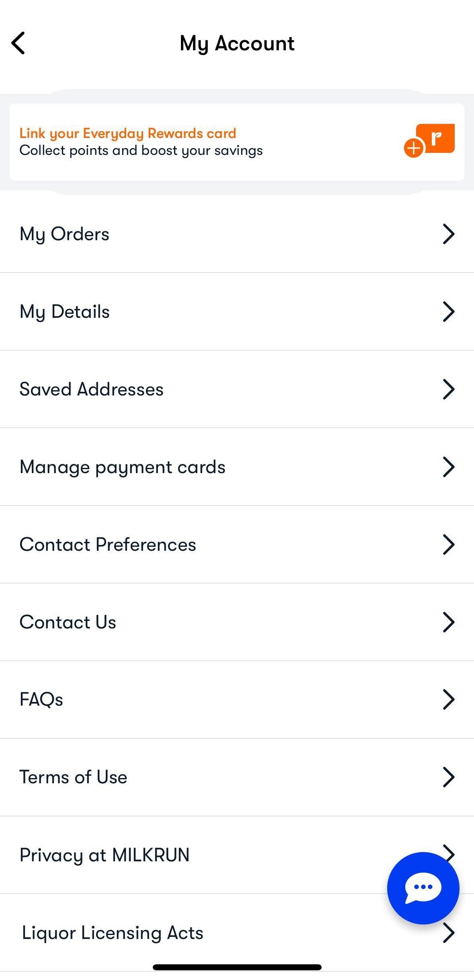The image size is (474, 980).
Task: Click the arrow next to Saved Addresses
Action: click(x=448, y=389)
